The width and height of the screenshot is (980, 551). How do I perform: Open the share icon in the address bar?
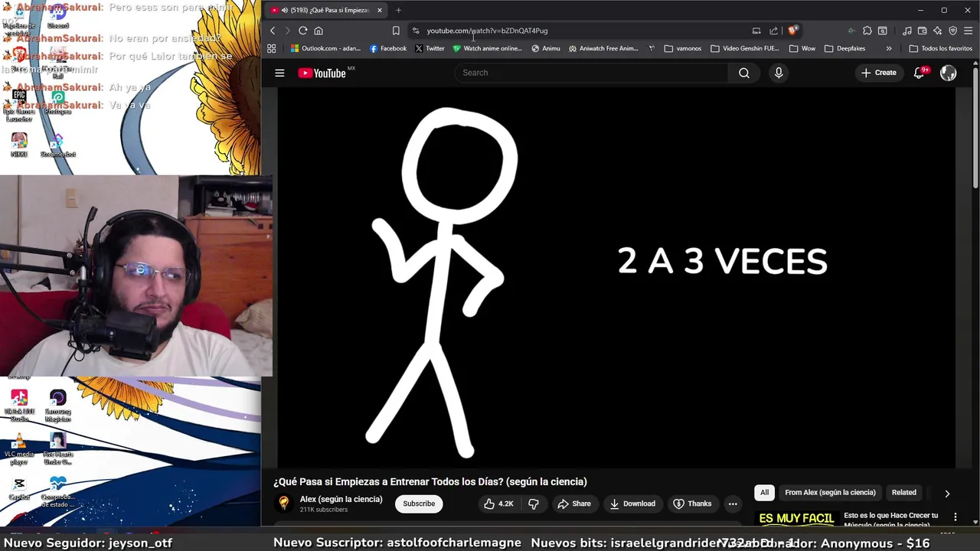pos(773,31)
